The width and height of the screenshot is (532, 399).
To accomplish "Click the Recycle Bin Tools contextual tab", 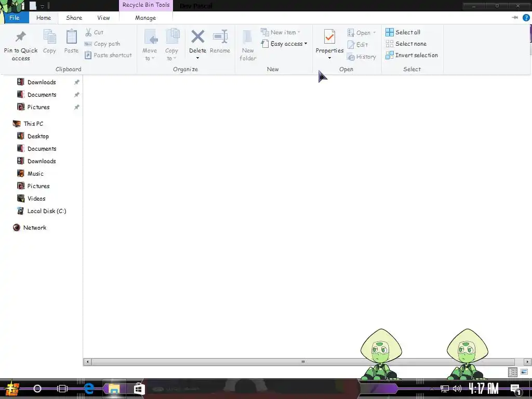I will pos(146,5).
